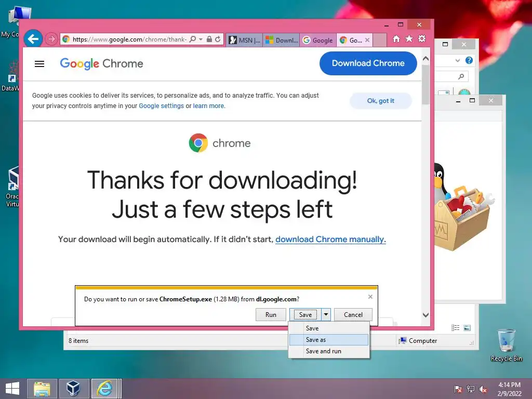
Task: Click the Linux penguin toolbox image
Action: click(x=463, y=207)
